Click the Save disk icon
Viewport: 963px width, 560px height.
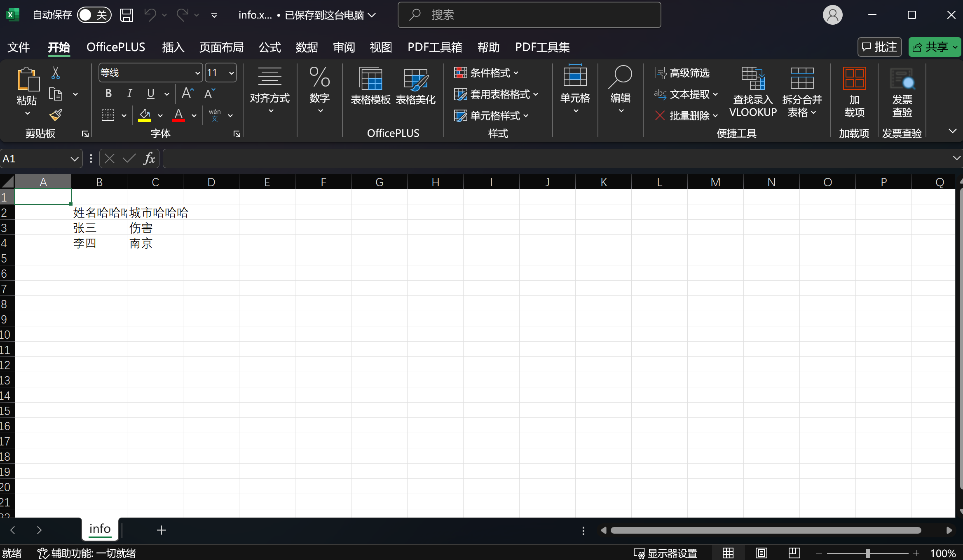click(x=127, y=15)
